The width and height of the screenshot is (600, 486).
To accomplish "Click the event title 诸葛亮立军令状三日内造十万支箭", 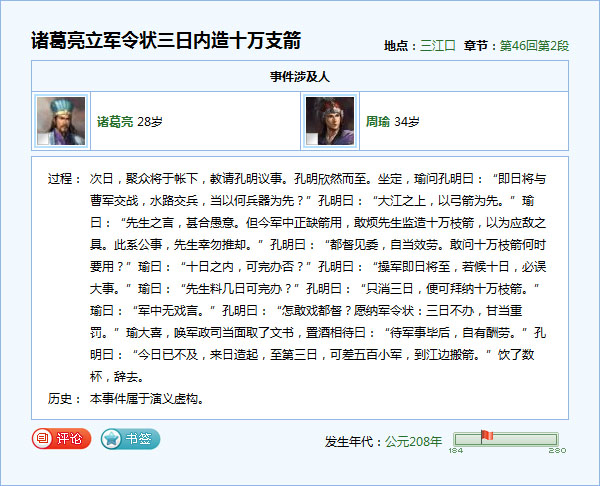I will coord(166,41).
